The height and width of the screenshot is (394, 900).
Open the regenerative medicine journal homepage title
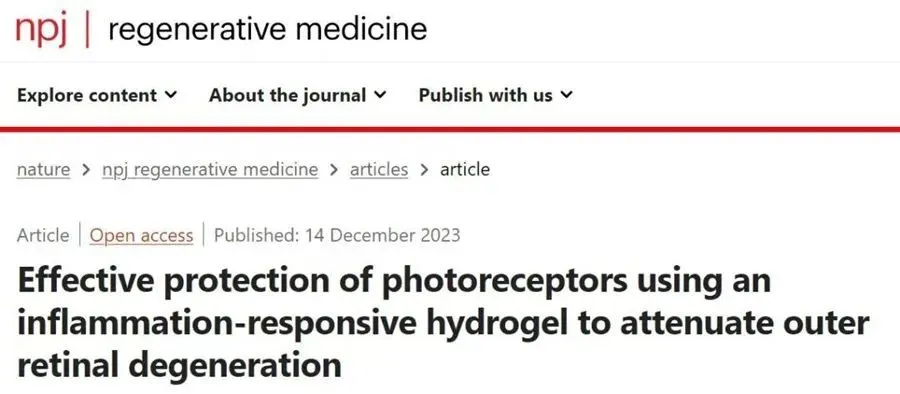pyautogui.click(x=267, y=29)
